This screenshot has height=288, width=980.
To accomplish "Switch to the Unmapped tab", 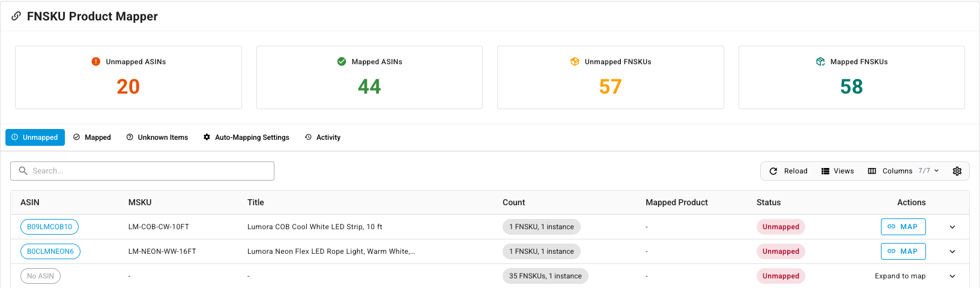I will pyautogui.click(x=35, y=137).
